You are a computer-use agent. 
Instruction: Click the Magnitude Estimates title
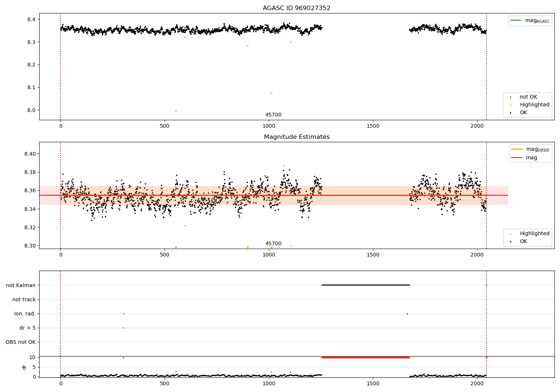click(x=296, y=137)
